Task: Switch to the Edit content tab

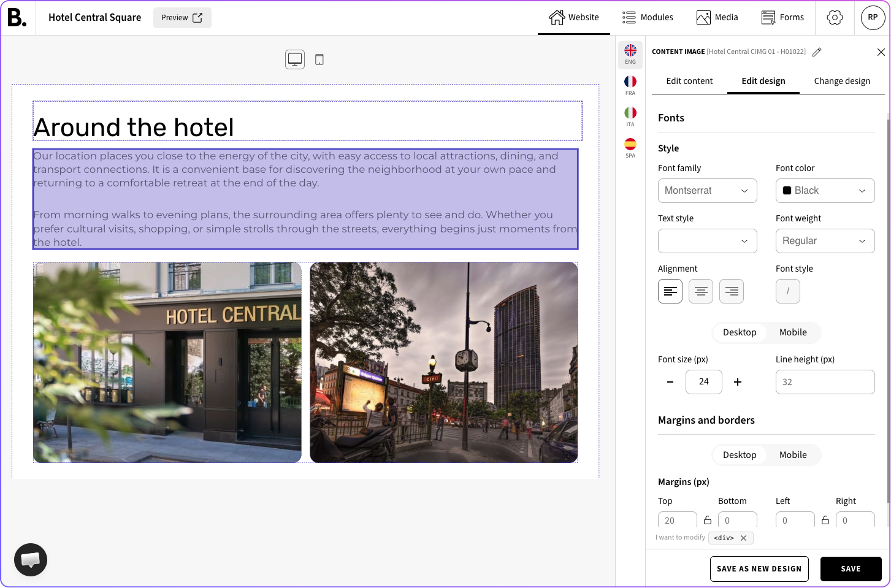Action: click(x=689, y=81)
